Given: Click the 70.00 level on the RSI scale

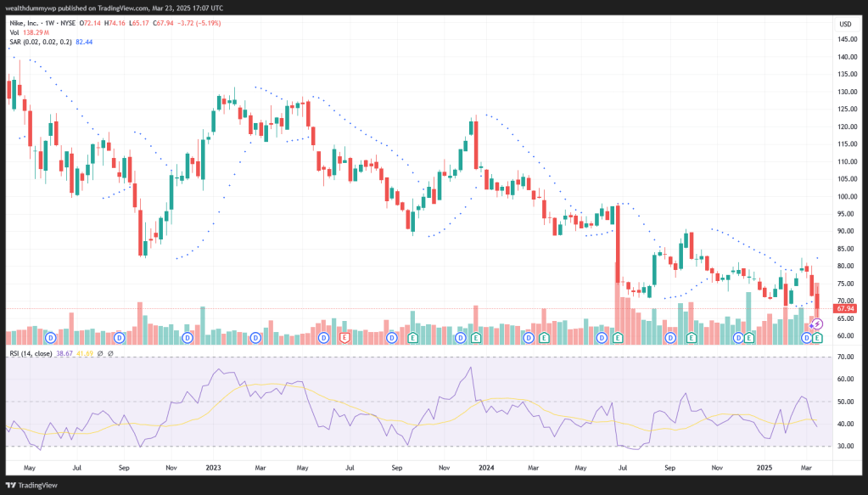Looking at the screenshot, I should (845, 357).
